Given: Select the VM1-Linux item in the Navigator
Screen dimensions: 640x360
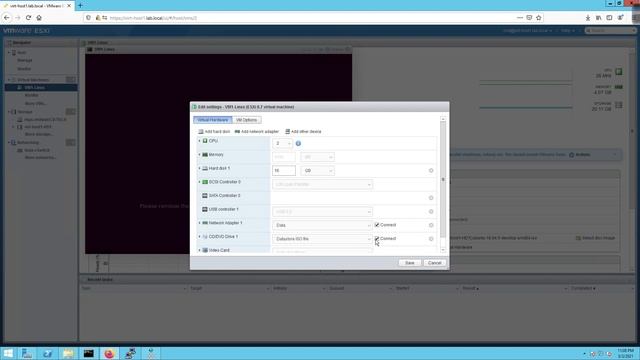Looking at the screenshot, I should point(41,87).
